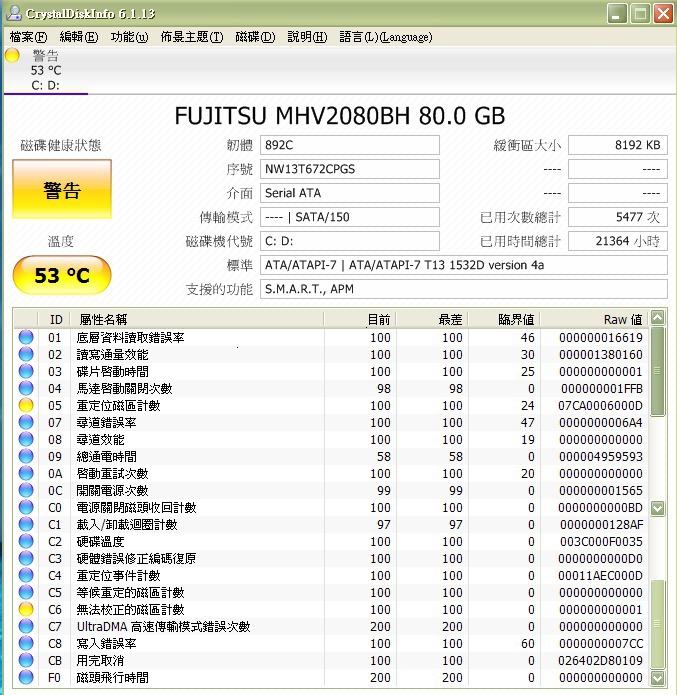Click the blue status icon for attribute 0A
The width and height of the screenshot is (677, 695).
(x=26, y=473)
